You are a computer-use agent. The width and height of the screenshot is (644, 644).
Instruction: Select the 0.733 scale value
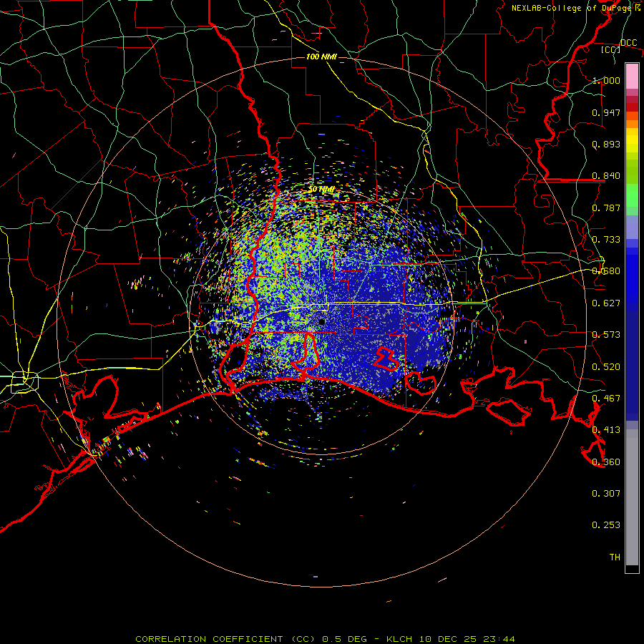point(606,240)
